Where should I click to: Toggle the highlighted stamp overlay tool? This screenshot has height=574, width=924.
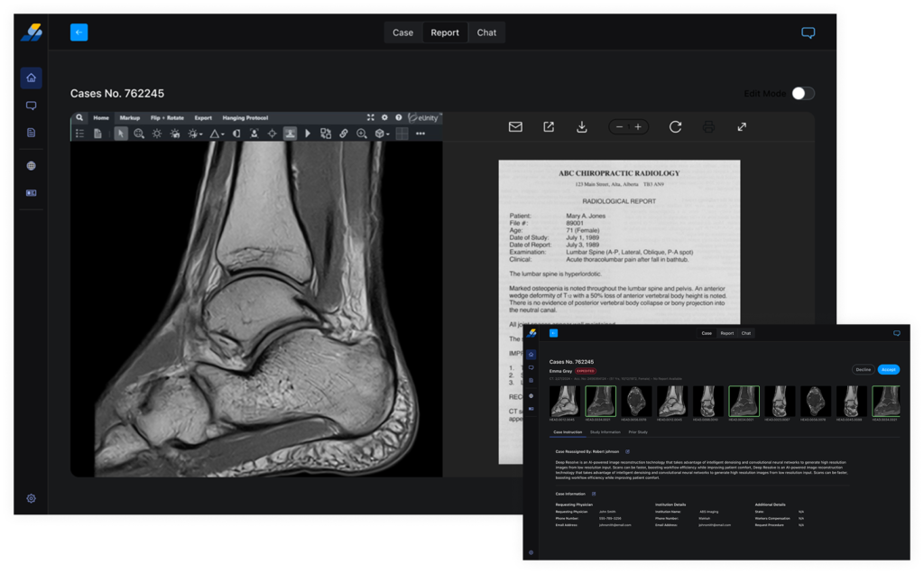tap(290, 134)
